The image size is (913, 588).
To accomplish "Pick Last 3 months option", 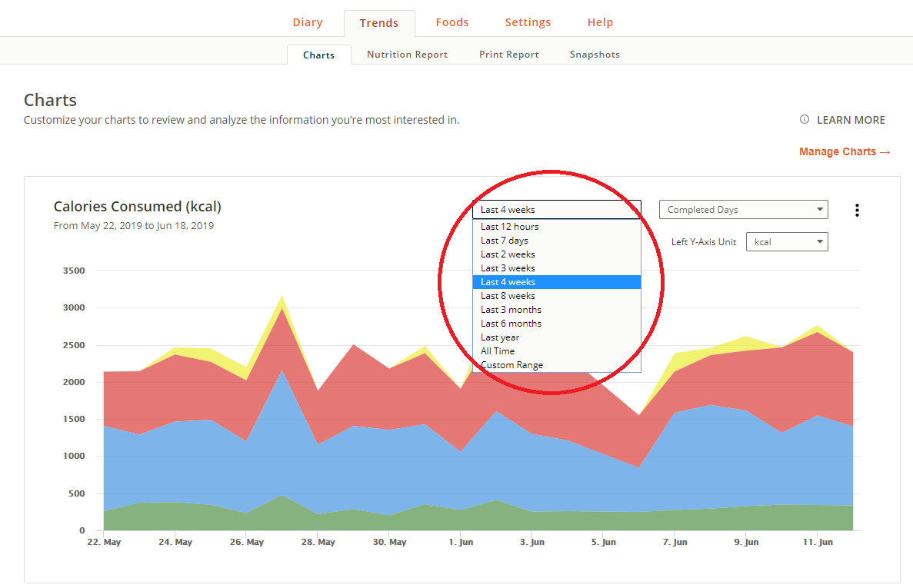I will (x=557, y=310).
